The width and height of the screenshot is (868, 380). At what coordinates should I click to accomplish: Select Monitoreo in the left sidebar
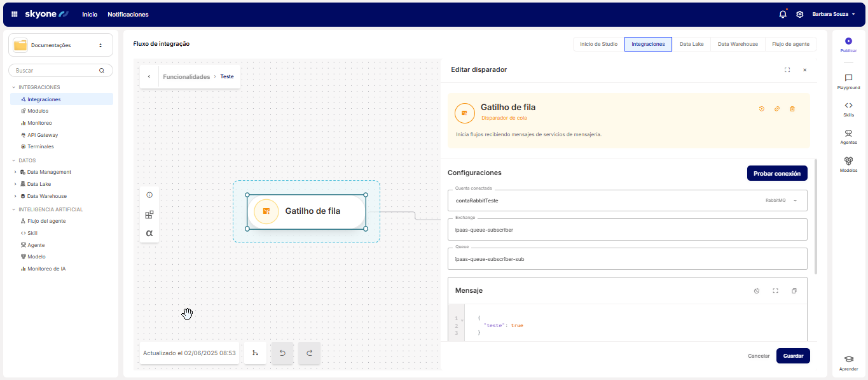[x=39, y=123]
